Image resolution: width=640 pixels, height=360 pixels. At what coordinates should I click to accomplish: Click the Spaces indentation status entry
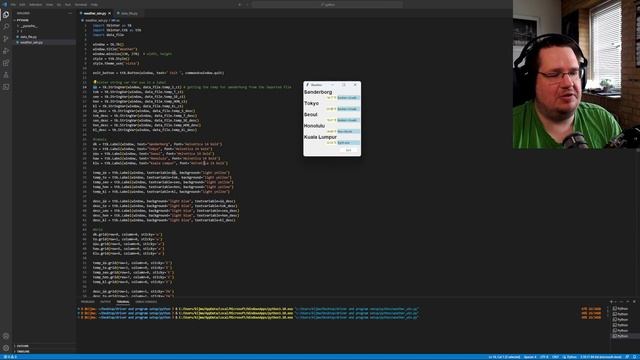click(x=530, y=357)
